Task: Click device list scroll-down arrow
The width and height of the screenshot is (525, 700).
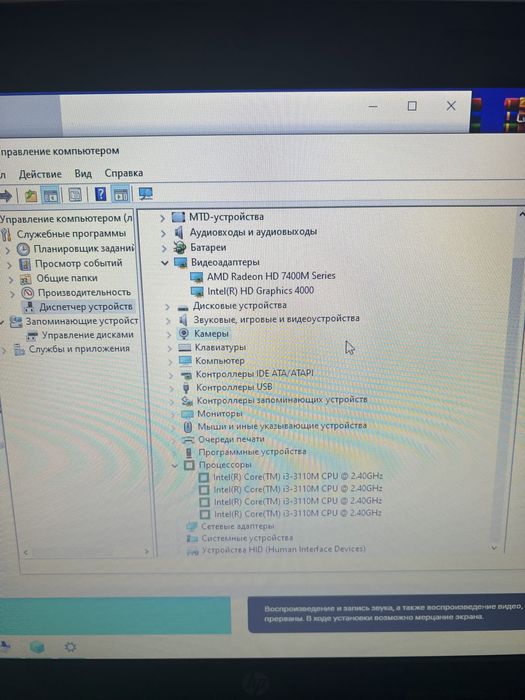Action: (x=494, y=547)
